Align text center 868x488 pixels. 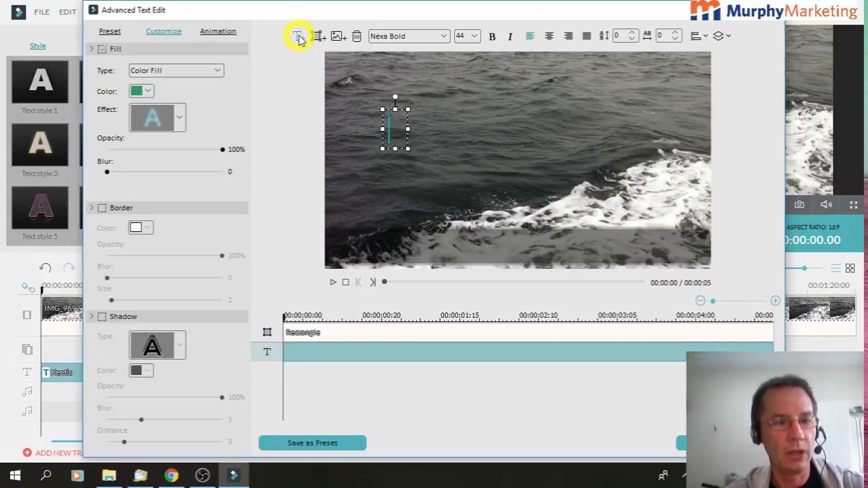549,36
